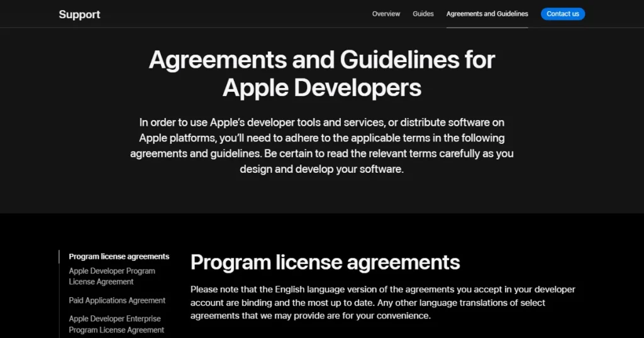Viewport: 644px width, 338px height.
Task: Open Apple Developer Program License Agreement link
Action: [112, 276]
